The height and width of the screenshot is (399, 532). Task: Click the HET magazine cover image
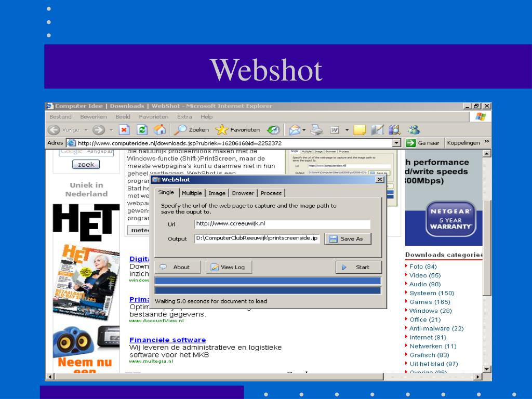[x=86, y=282]
